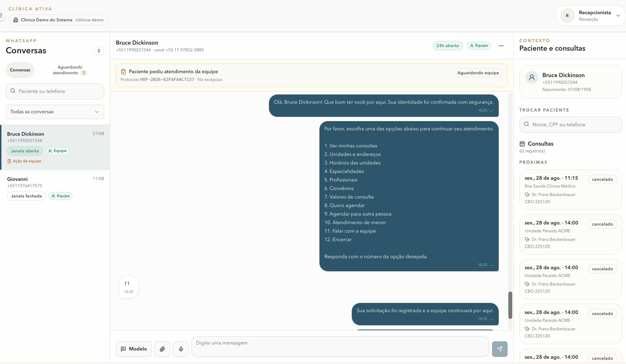Click Boa Saude Clinica Médica text
The height and width of the screenshot is (364, 626).
pyautogui.click(x=550, y=186)
